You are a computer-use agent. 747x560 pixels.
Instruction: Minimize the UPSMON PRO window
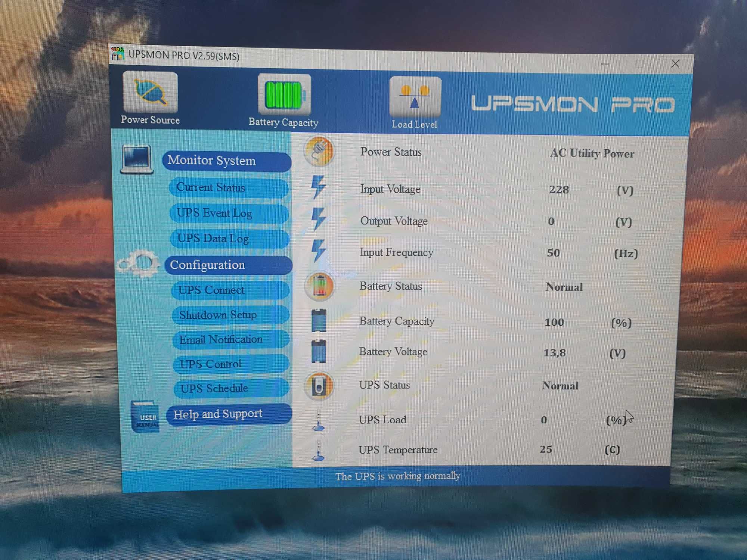[x=605, y=64]
